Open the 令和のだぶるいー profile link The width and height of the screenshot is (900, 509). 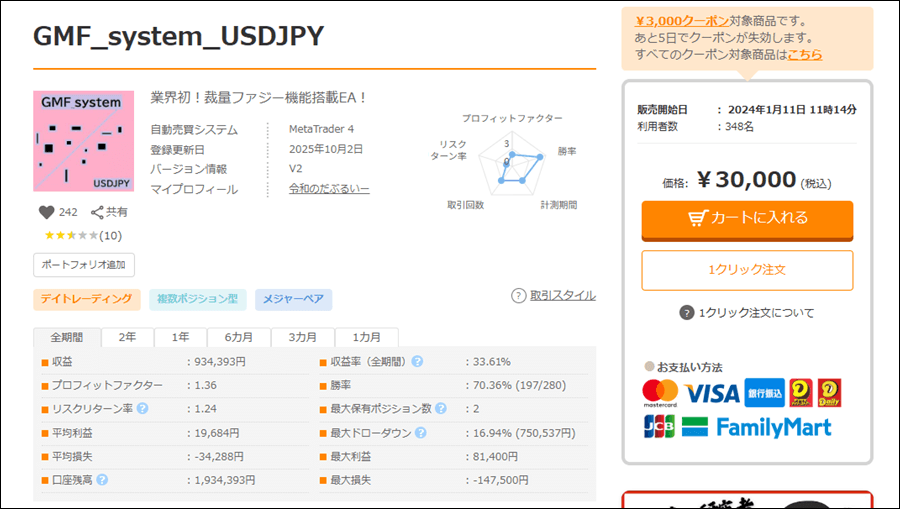(329, 189)
